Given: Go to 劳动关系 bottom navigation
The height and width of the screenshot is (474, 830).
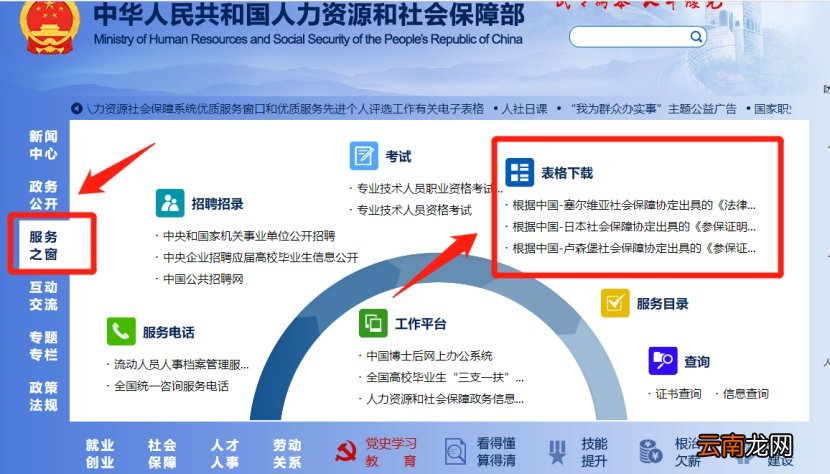Looking at the screenshot, I should coord(287,453).
